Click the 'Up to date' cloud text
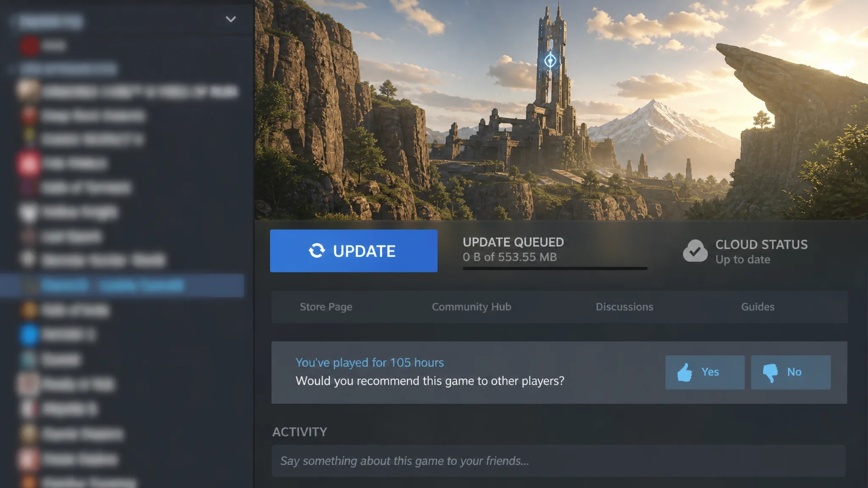868x488 pixels. pyautogui.click(x=743, y=260)
